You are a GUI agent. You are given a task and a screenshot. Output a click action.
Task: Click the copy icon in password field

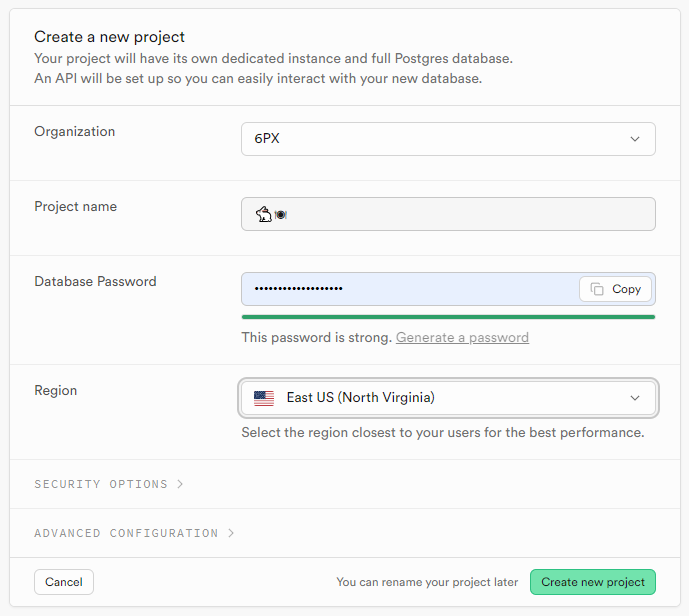click(597, 289)
